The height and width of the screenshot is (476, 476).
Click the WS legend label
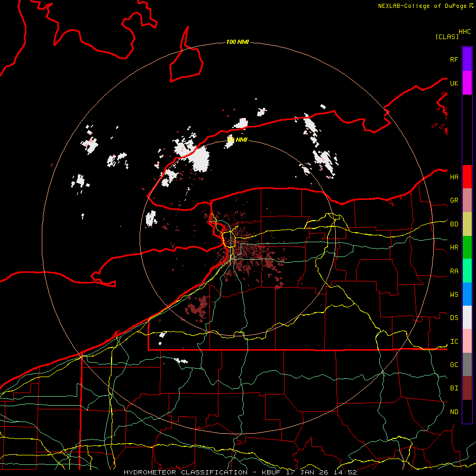pos(454,295)
